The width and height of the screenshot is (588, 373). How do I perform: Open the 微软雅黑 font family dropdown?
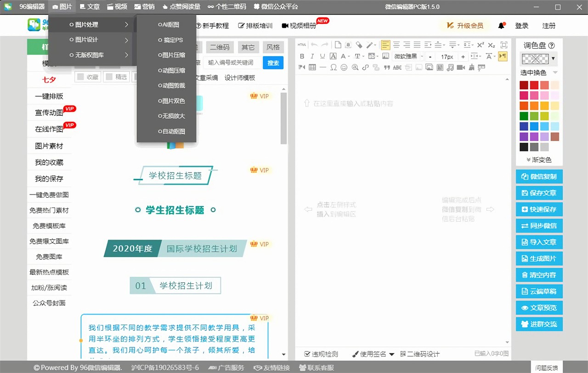pos(407,57)
